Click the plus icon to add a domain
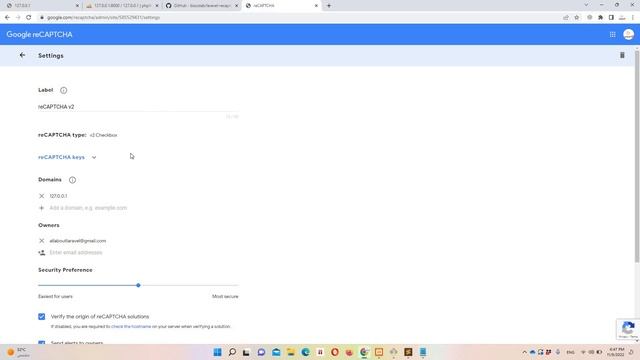The image size is (640, 360). click(41, 208)
